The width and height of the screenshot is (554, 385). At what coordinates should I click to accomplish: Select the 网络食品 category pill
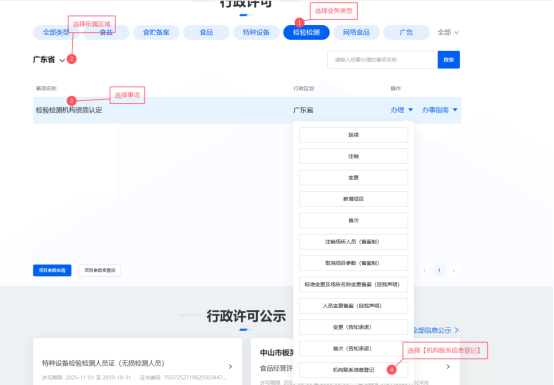[356, 32]
